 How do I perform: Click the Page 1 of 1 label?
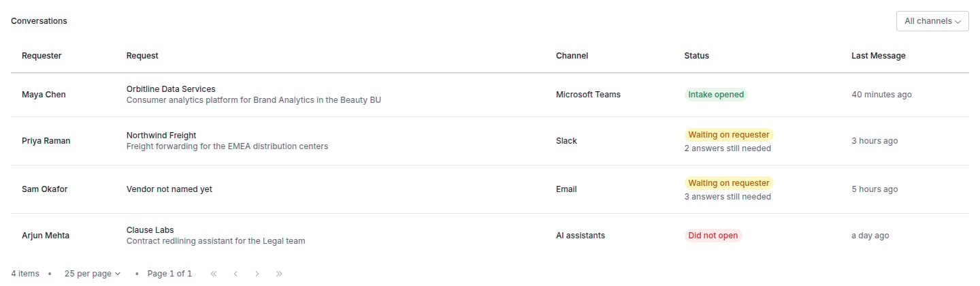coord(169,274)
